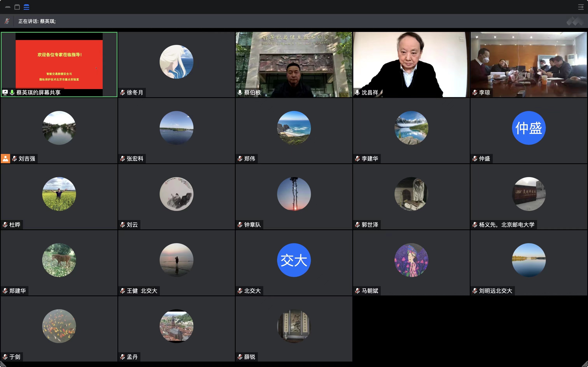Click the microphone icon beside 沈昌祥
The image size is (588, 367).
click(x=357, y=93)
